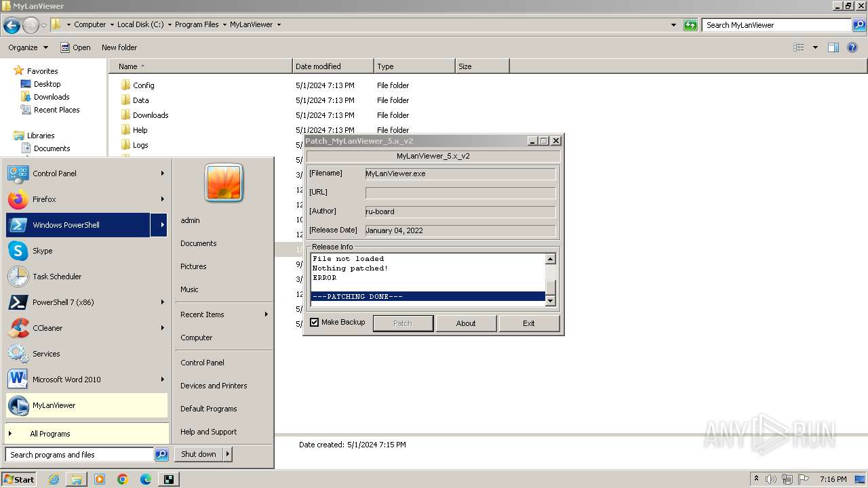Expand Microsoft Word 2010 jump list arrow
This screenshot has height=488, width=868.
[x=163, y=380]
